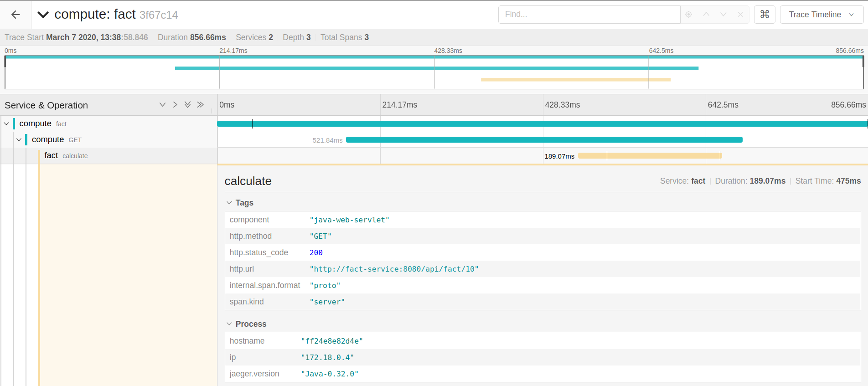Collapse the trace header chevron beside compute: fact
The height and width of the screenshot is (386, 868).
(43, 15)
